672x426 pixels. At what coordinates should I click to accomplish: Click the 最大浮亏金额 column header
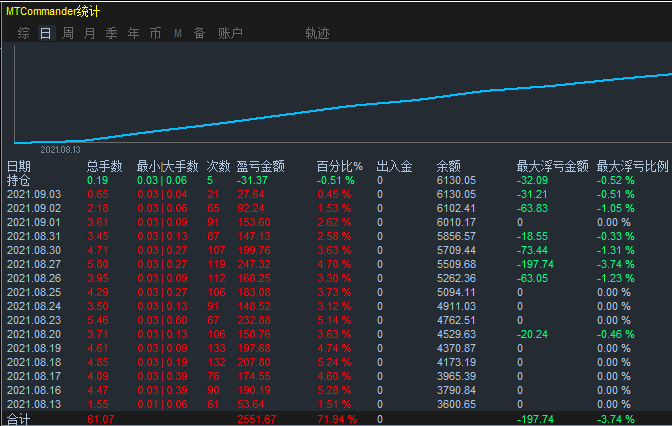point(552,166)
